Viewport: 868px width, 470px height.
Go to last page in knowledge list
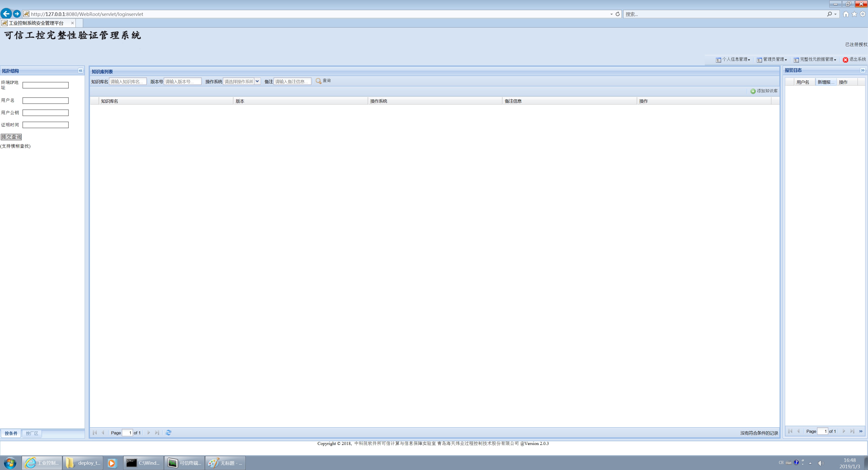157,433
